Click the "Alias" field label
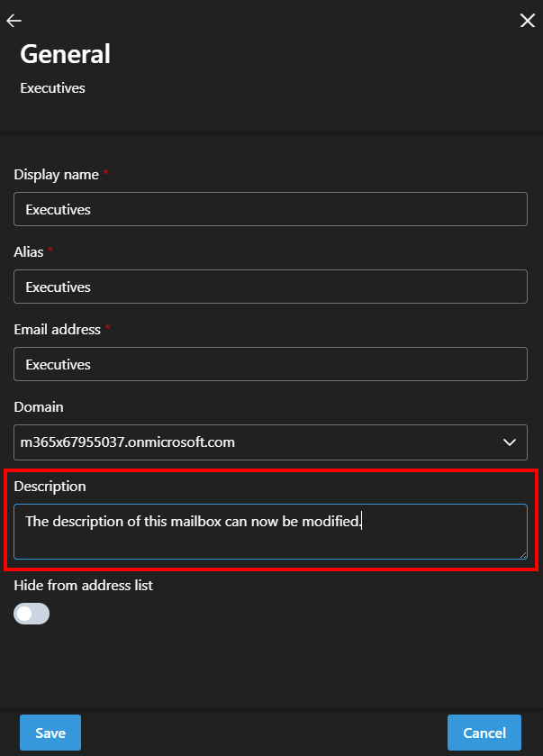This screenshot has height=756, width=543. pos(29,251)
